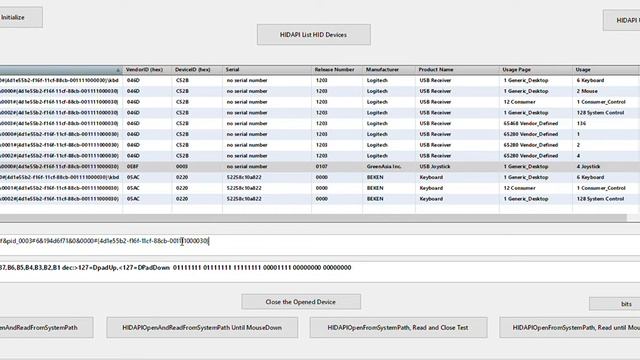Sort table by Manufacturer column header
This screenshot has height=360, width=640.
[x=389, y=70]
